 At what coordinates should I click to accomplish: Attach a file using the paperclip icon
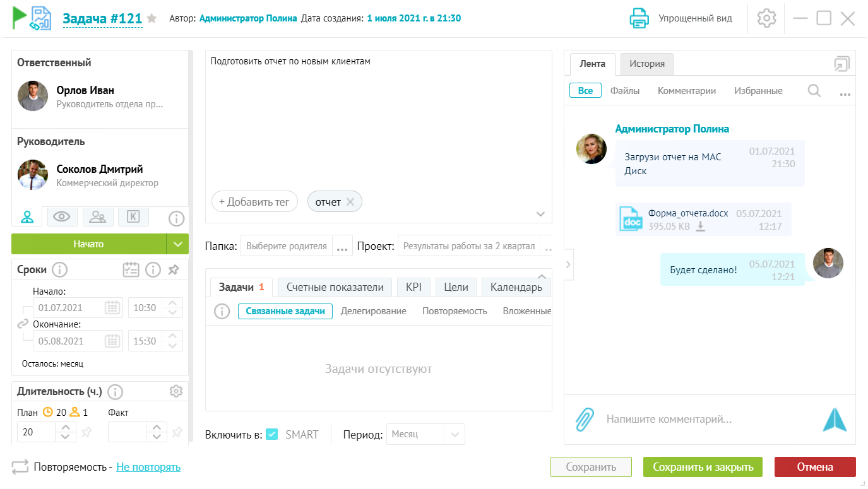(585, 418)
